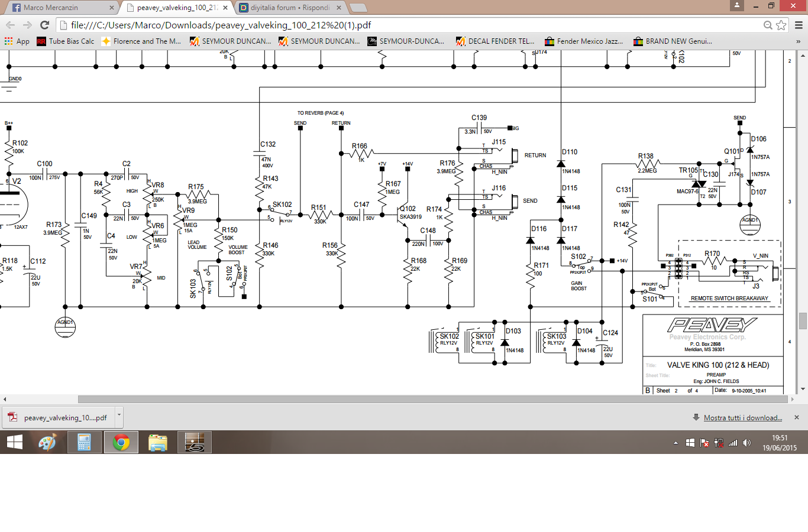808x532 pixels.
Task: Open the Apps shortcut in the bookmarks bar
Action: coord(17,41)
